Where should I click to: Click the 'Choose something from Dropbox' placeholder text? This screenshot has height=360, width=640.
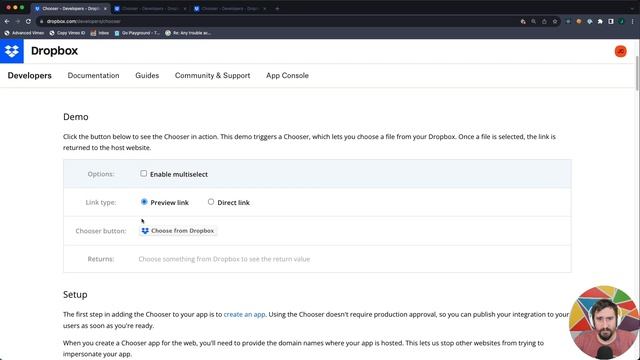224,259
